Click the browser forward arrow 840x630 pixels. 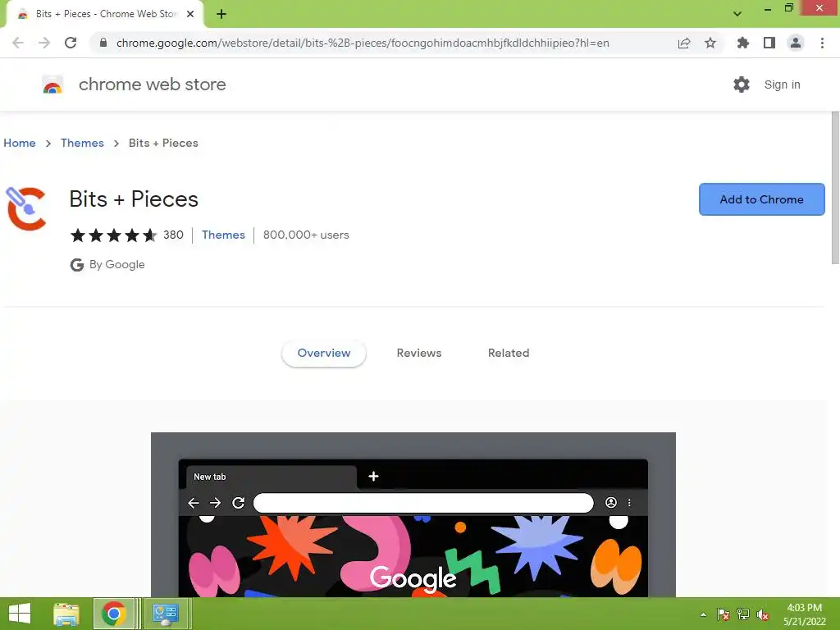(44, 43)
